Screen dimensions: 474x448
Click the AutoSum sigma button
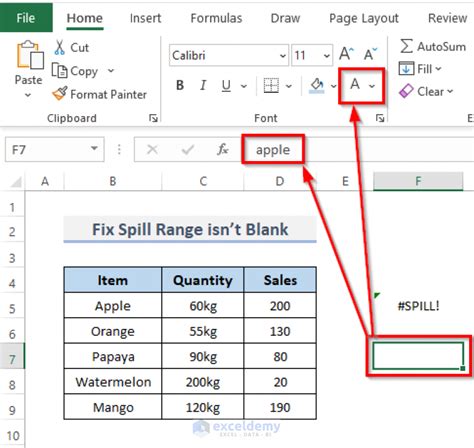click(x=433, y=47)
